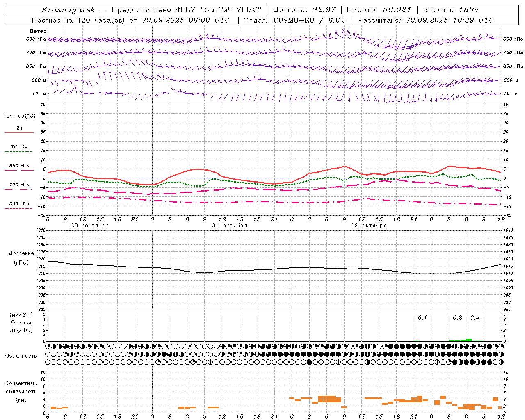The image size is (525, 420).
Task: Select the 'Долгота: 92.97' header field
Action: [304, 10]
